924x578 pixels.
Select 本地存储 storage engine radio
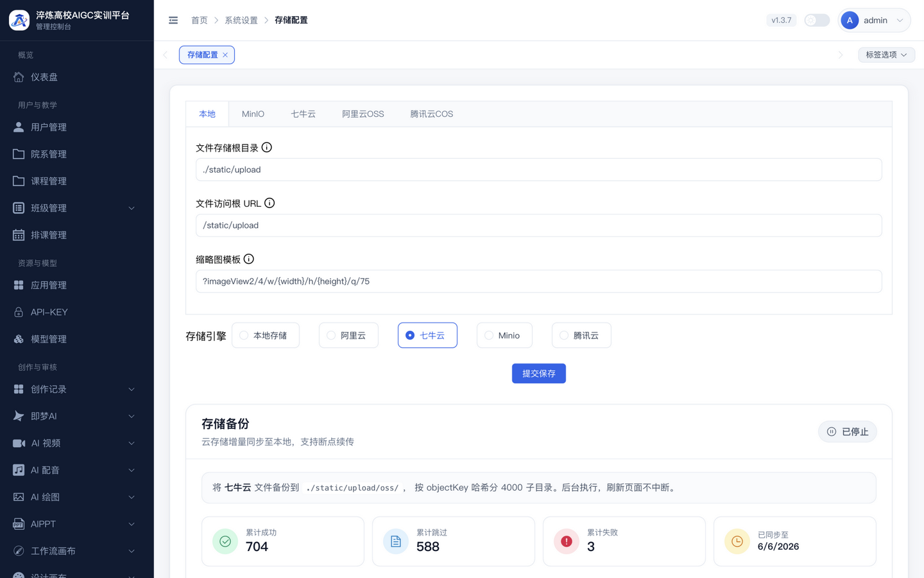tap(266, 335)
